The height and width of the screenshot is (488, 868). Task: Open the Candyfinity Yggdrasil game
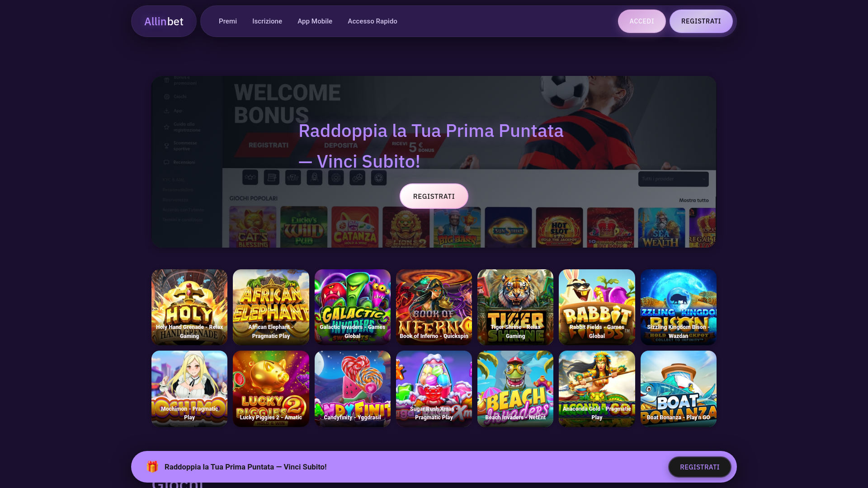353,389
